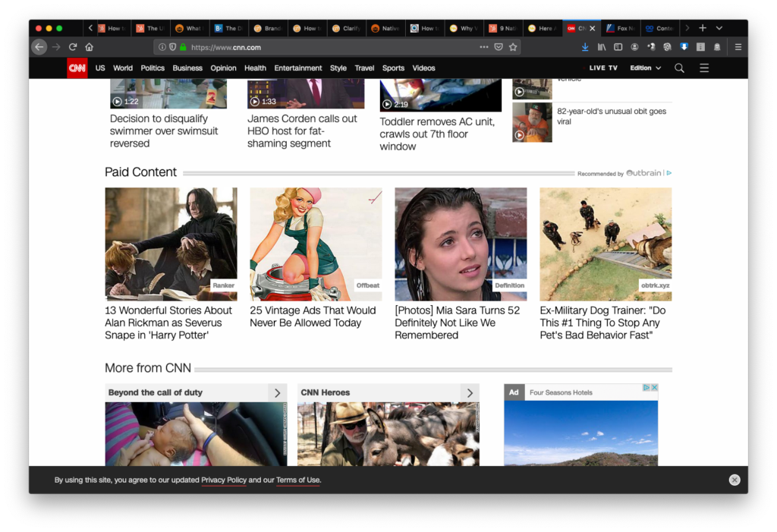The height and width of the screenshot is (532, 777).
Task: Expand CNN Heroes section arrow
Action: (470, 392)
